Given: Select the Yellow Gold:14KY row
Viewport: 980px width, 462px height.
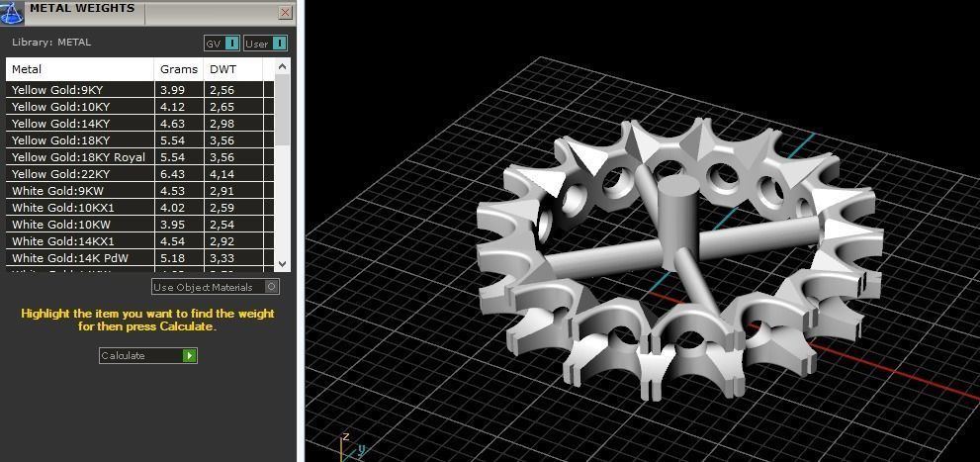Looking at the screenshot, I should pyautogui.click(x=140, y=124).
